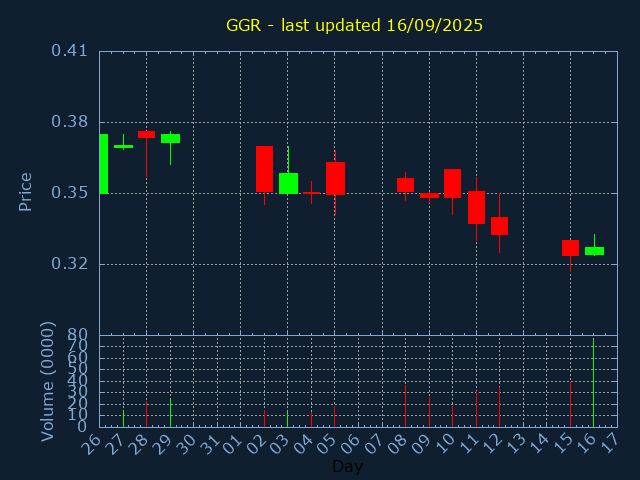Select the thin red candlestick for day 09

pos(429,196)
